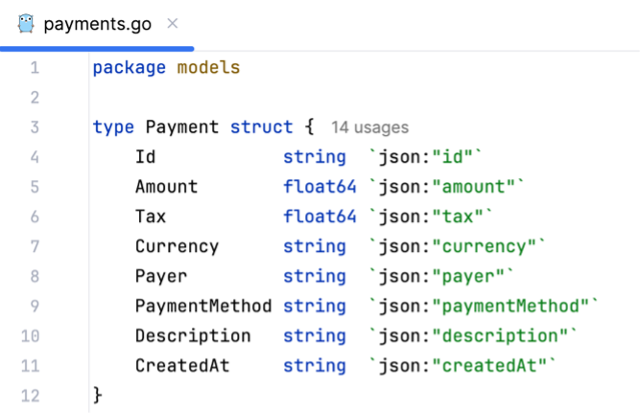Place cursor on package keyword

[x=129, y=68]
